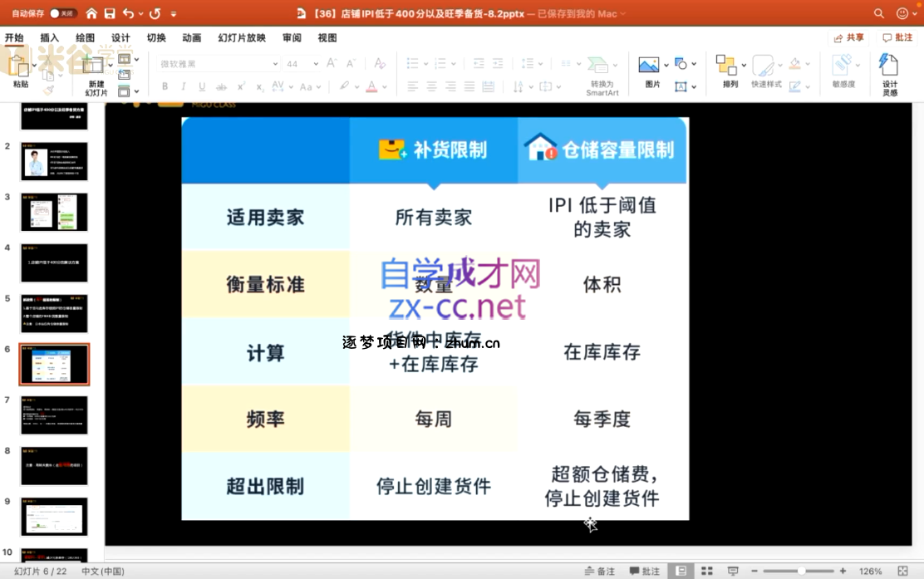Viewport: 924px width, 579px height.
Task: Click the zoom slider in status bar
Action: tap(801, 571)
